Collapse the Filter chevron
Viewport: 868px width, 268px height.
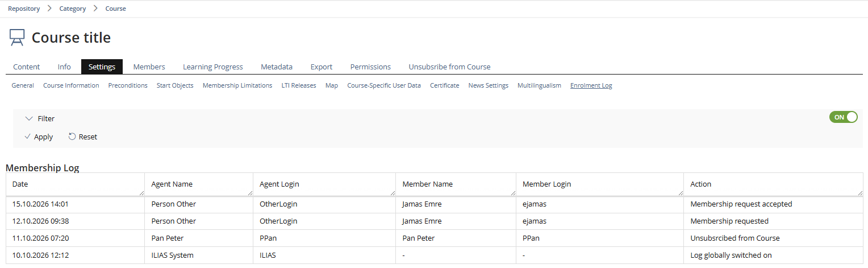click(30, 118)
